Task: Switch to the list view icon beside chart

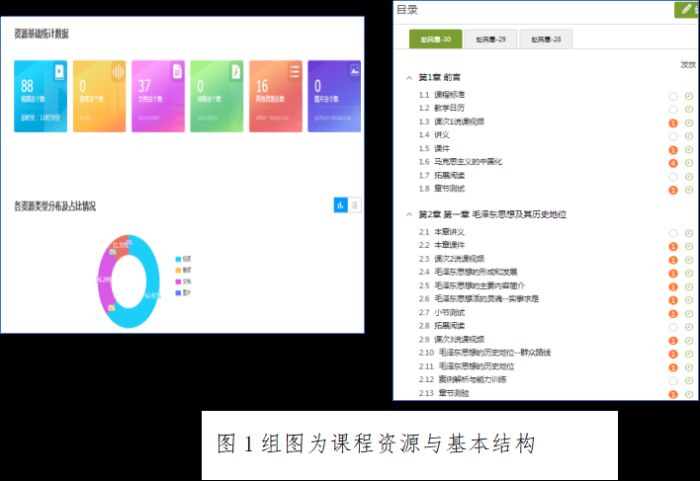Action: (x=354, y=204)
